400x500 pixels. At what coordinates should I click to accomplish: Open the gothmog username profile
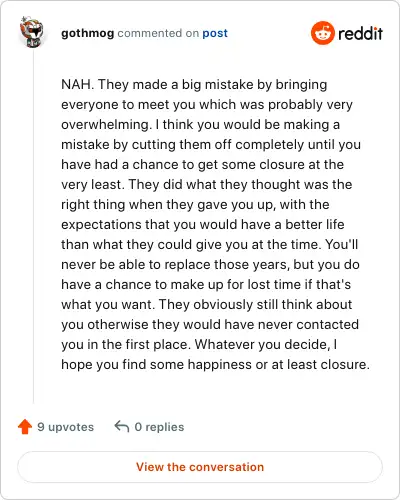(x=88, y=33)
